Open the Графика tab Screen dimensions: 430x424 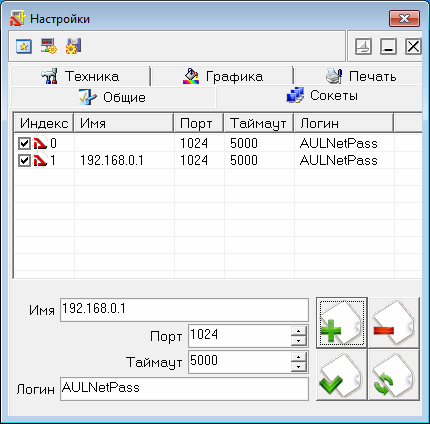pyautogui.click(x=222, y=76)
